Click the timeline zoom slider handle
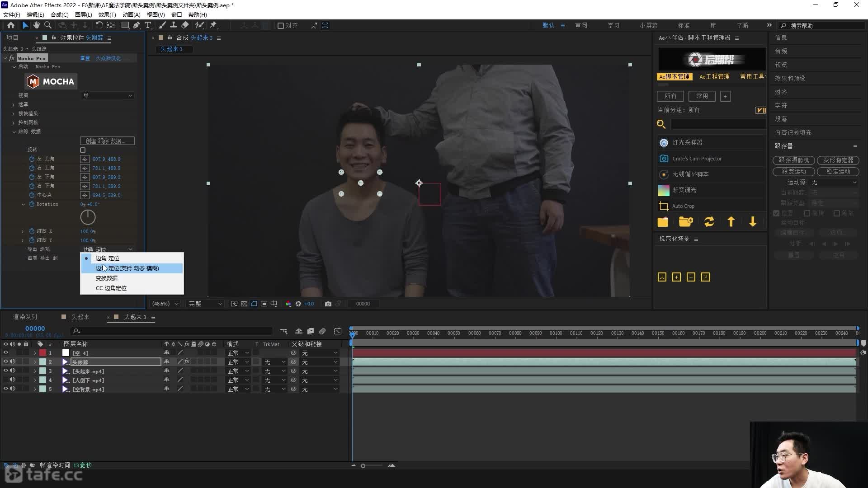The height and width of the screenshot is (488, 868). click(x=363, y=466)
